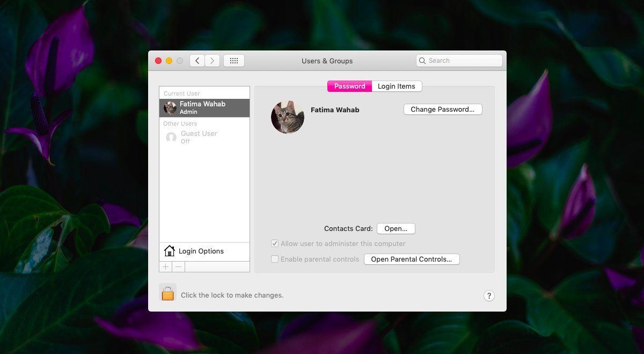The width and height of the screenshot is (644, 354).
Task: Open the help question mark button
Action: pos(489,295)
